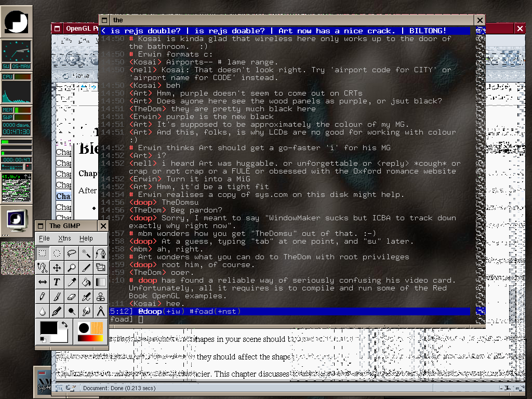Click the static noise dock tile
The height and width of the screenshot is (399, 532).
click(16, 258)
